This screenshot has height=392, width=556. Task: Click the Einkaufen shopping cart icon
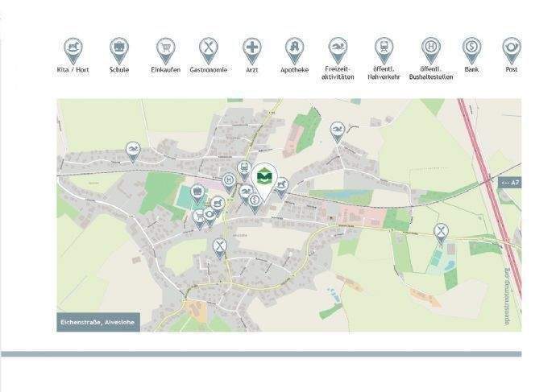pos(165,49)
